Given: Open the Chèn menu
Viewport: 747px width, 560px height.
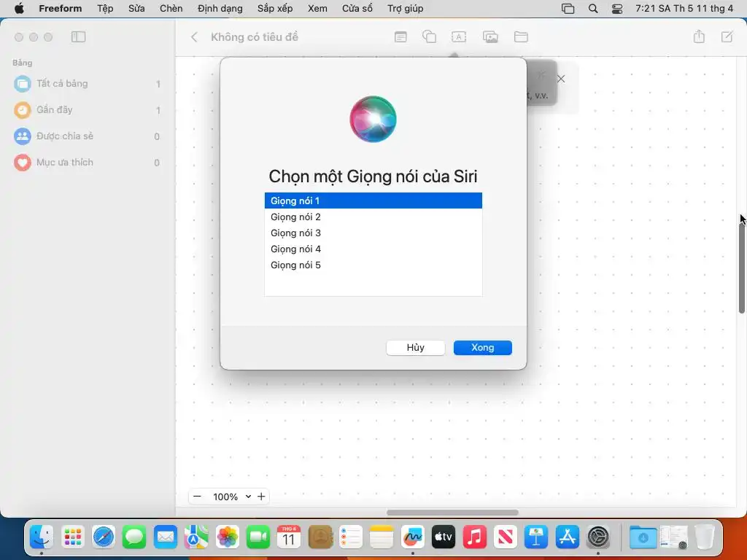Looking at the screenshot, I should pos(171,9).
